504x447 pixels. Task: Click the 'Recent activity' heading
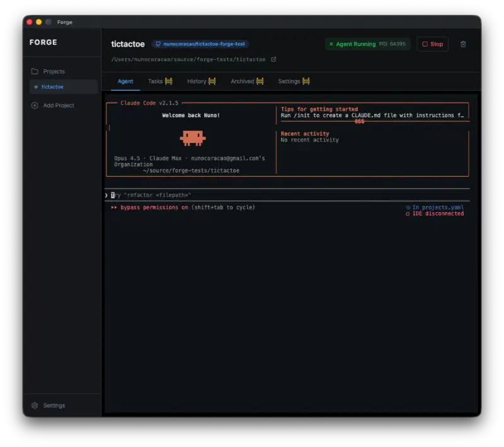coord(305,133)
